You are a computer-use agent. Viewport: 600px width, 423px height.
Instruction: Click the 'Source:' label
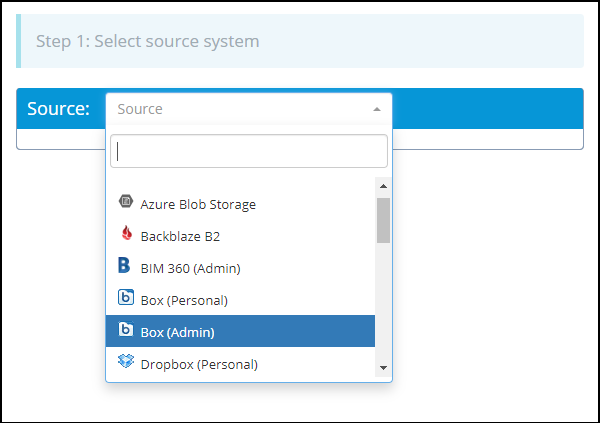[x=58, y=108]
